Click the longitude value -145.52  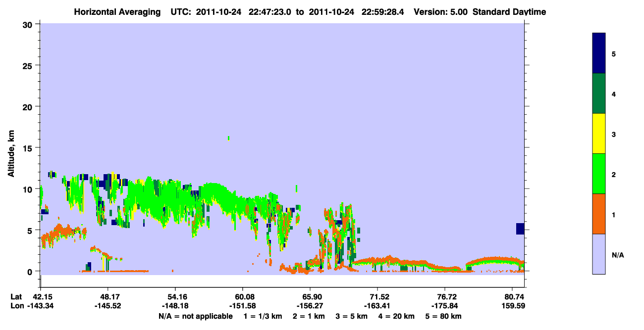click(108, 306)
